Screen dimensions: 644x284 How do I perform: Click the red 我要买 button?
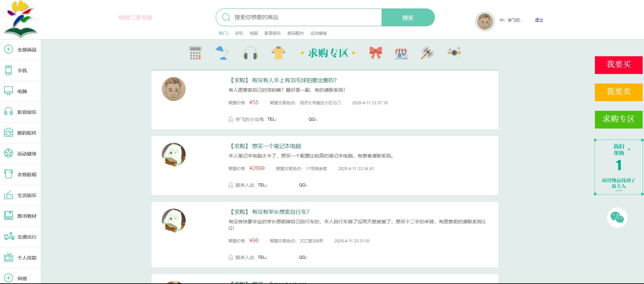(618, 65)
